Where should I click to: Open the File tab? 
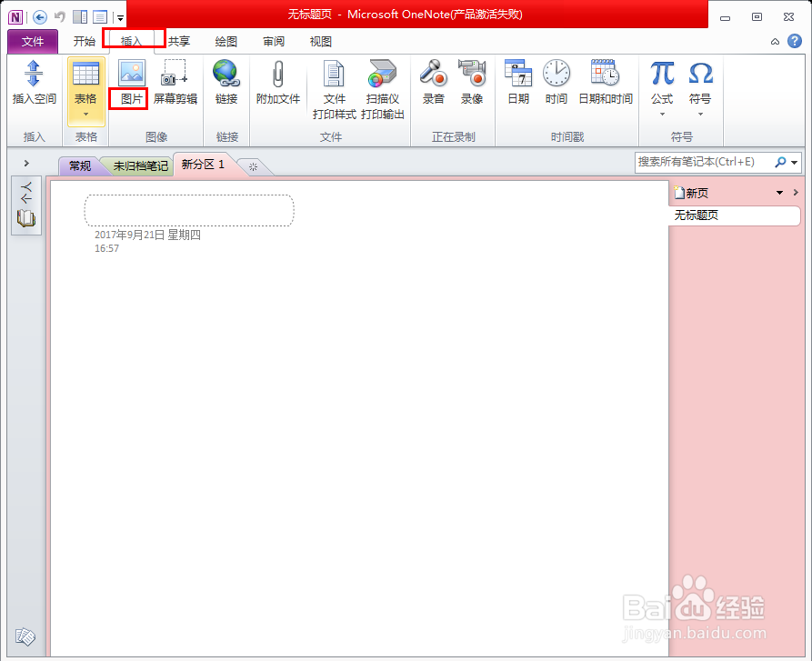[x=33, y=42]
